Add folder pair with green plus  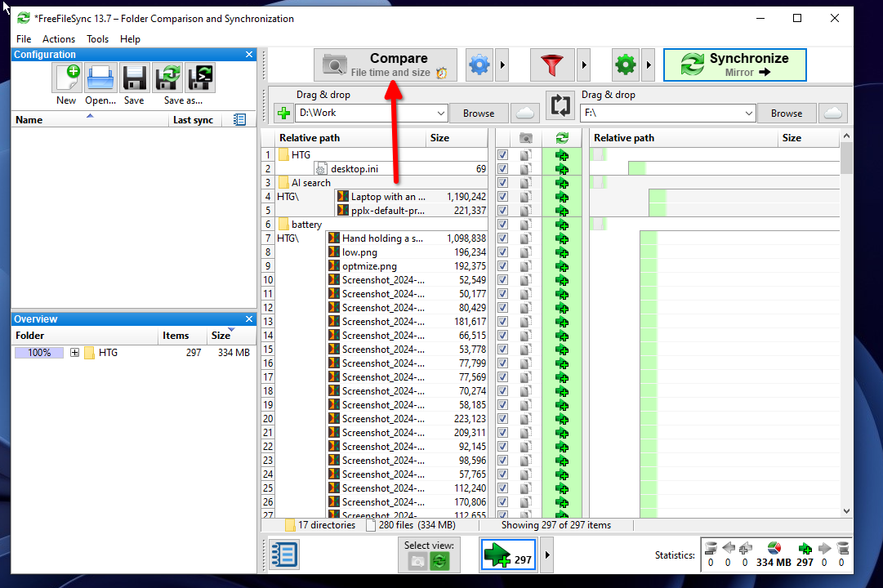283,114
